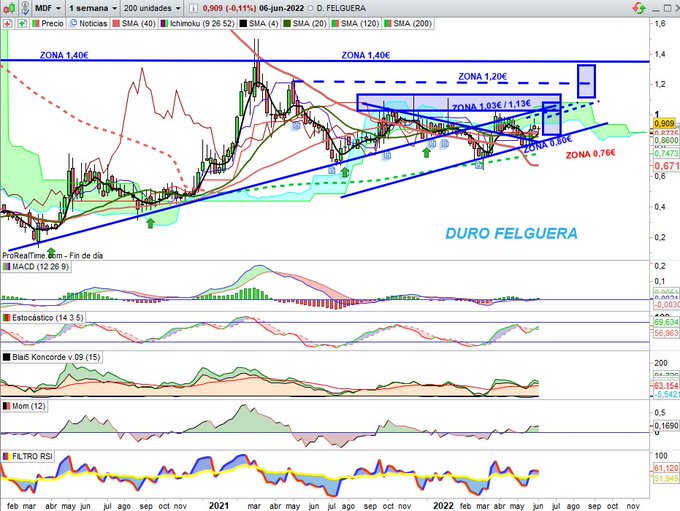Click the black SMA (4) color swatch
680x511 pixels.
point(243,23)
